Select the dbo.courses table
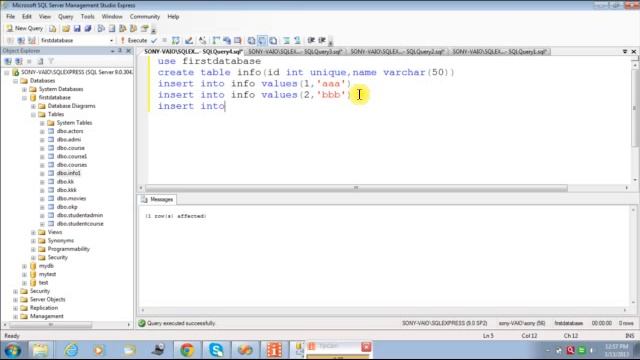The width and height of the screenshot is (640, 360). pyautogui.click(x=72, y=165)
